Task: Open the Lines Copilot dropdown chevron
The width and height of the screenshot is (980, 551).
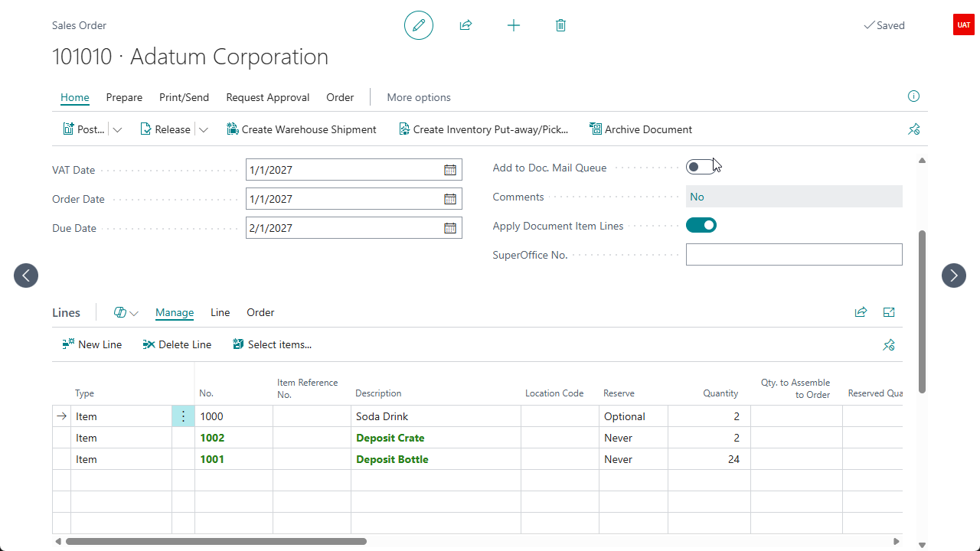Action: click(134, 313)
